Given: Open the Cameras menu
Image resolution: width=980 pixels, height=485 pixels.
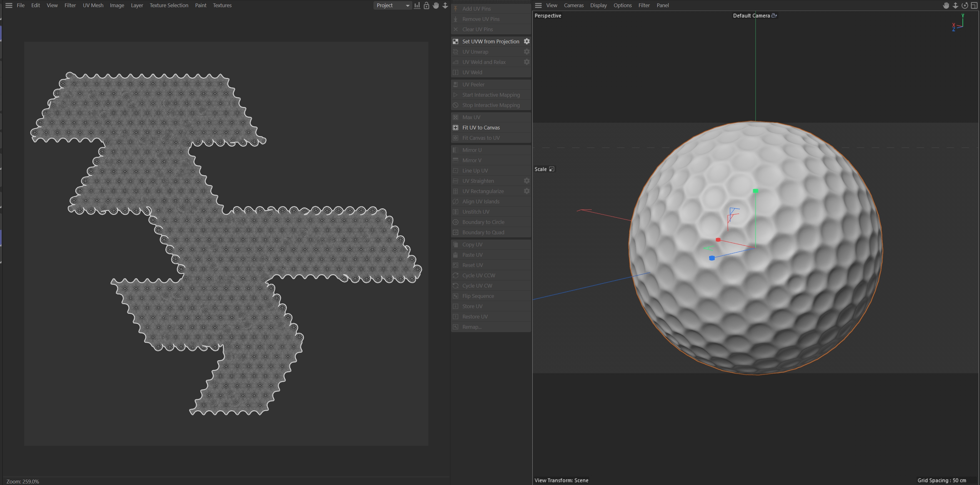Looking at the screenshot, I should 573,5.
